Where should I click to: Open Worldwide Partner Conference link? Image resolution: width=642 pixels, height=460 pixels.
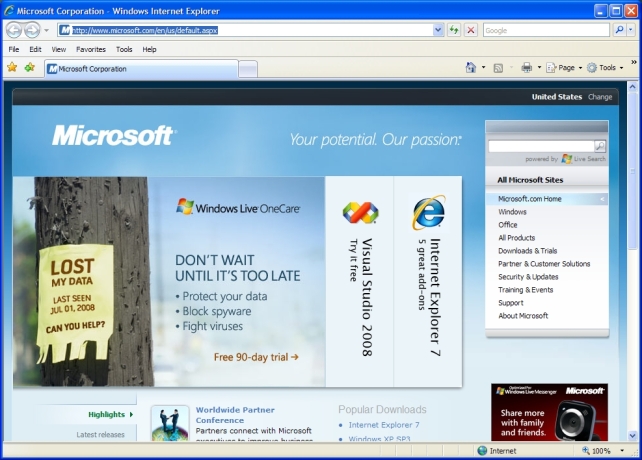pos(235,415)
